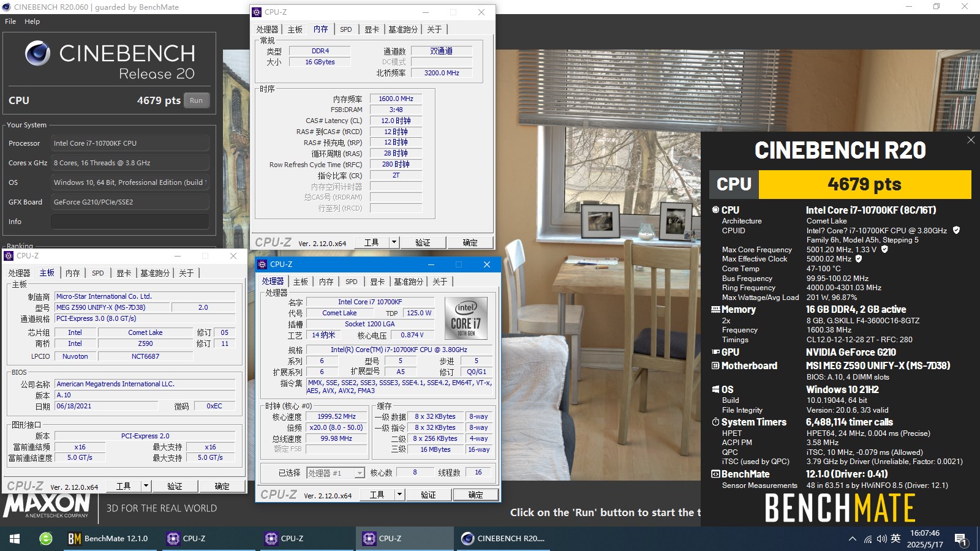Click CPU-Z icon in memory window title bar

click(257, 12)
